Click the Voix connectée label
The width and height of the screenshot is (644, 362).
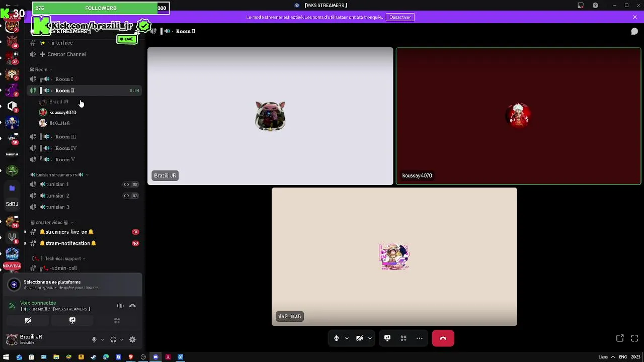(x=38, y=303)
